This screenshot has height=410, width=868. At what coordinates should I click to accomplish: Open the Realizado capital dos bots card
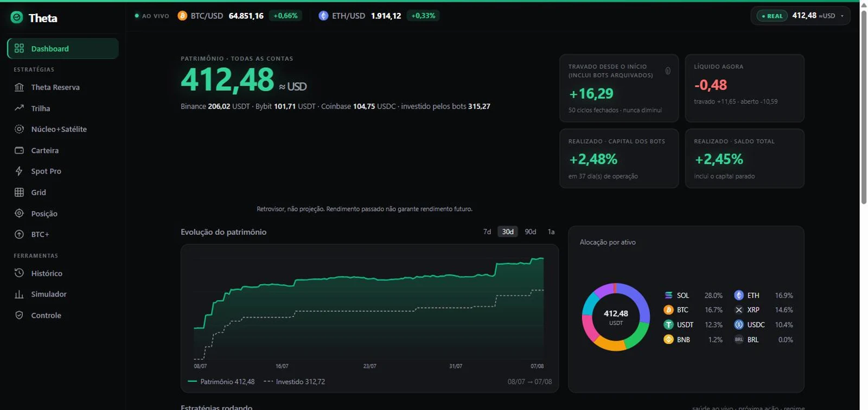pos(619,158)
